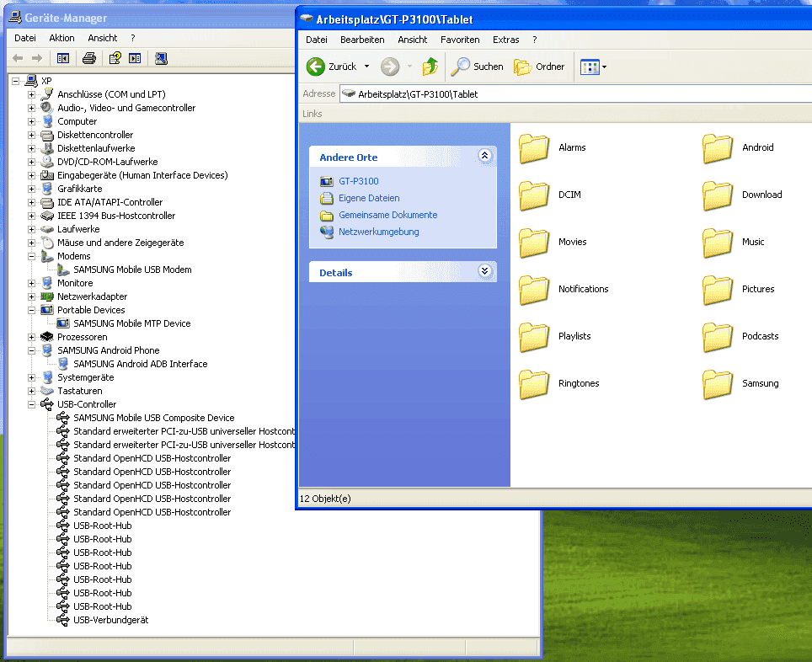The width and height of the screenshot is (812, 662).
Task: Select IEEE 1394 Bus-Hostcontroller item
Action: click(116, 216)
